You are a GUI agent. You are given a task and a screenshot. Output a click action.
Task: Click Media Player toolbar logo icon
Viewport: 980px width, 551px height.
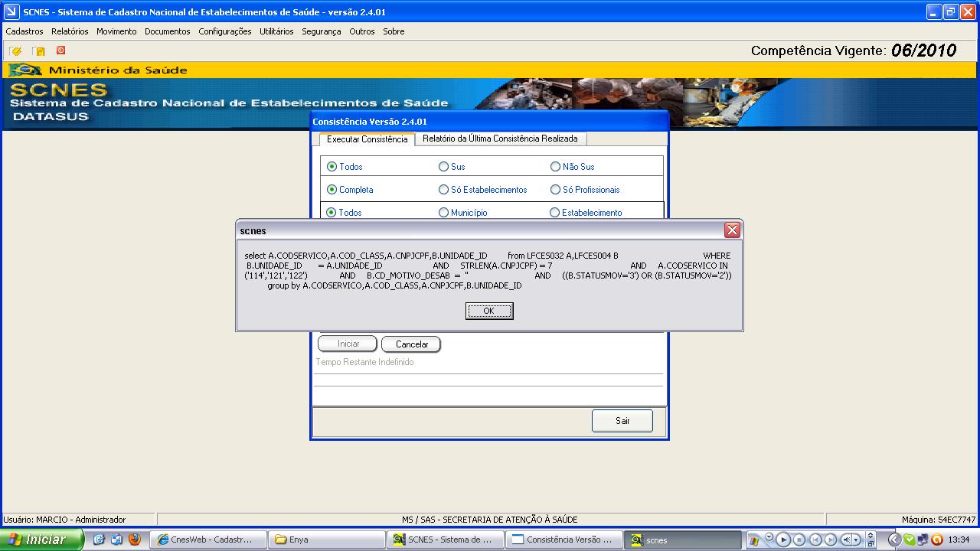click(754, 541)
